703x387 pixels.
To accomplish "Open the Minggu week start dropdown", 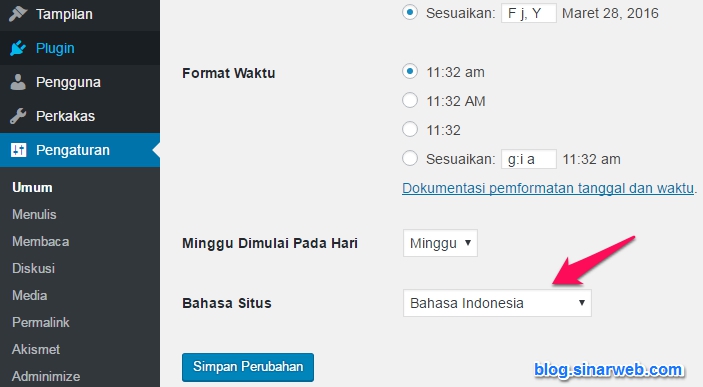I will point(440,243).
